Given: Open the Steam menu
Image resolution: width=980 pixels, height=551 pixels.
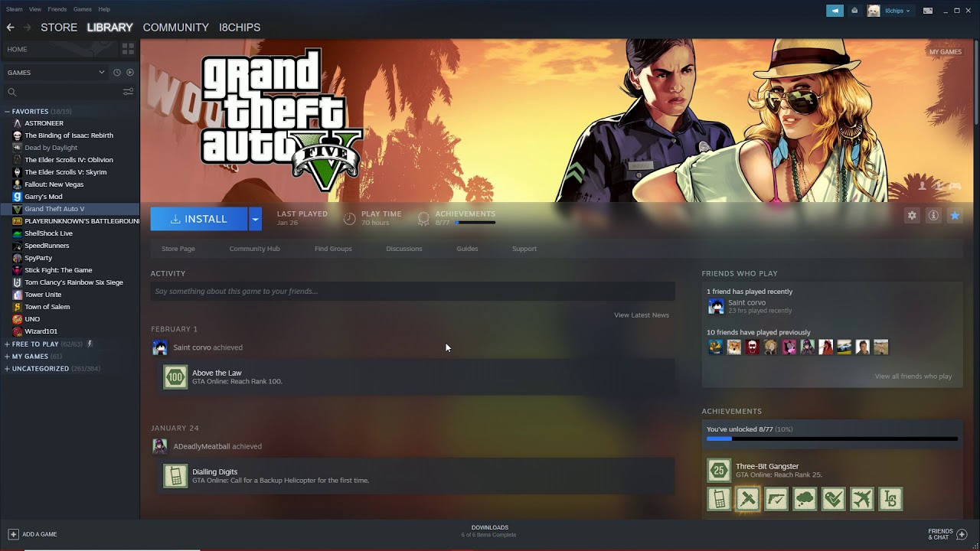Looking at the screenshot, I should pyautogui.click(x=14, y=9).
